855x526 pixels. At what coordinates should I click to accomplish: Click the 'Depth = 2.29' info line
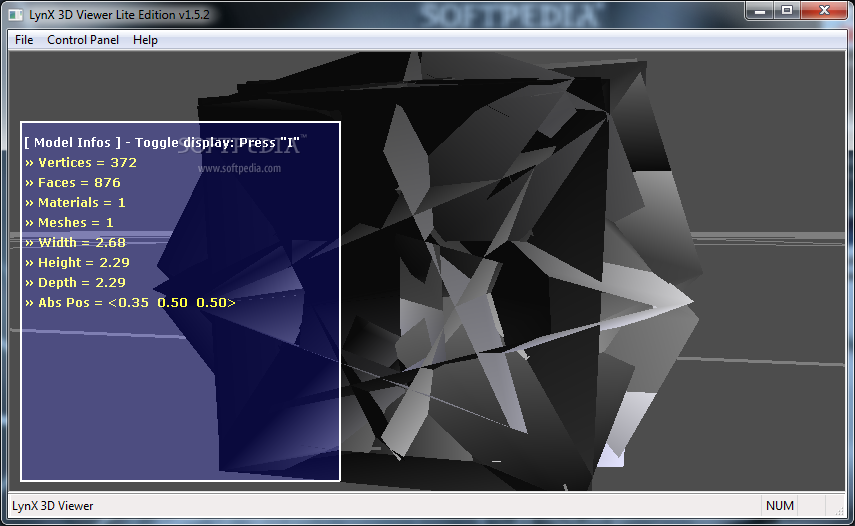pyautogui.click(x=75, y=282)
